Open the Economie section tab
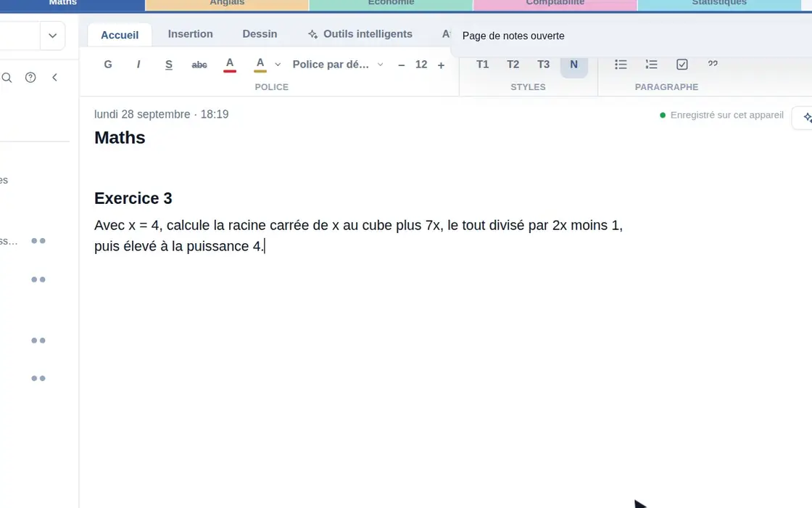Viewport: 812px width, 508px height. coord(391,4)
